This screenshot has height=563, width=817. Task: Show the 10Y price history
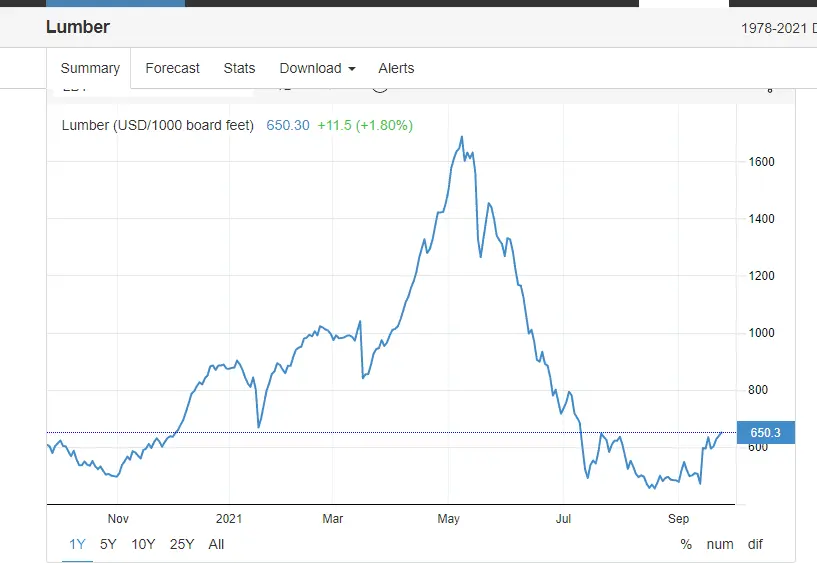[x=143, y=544]
